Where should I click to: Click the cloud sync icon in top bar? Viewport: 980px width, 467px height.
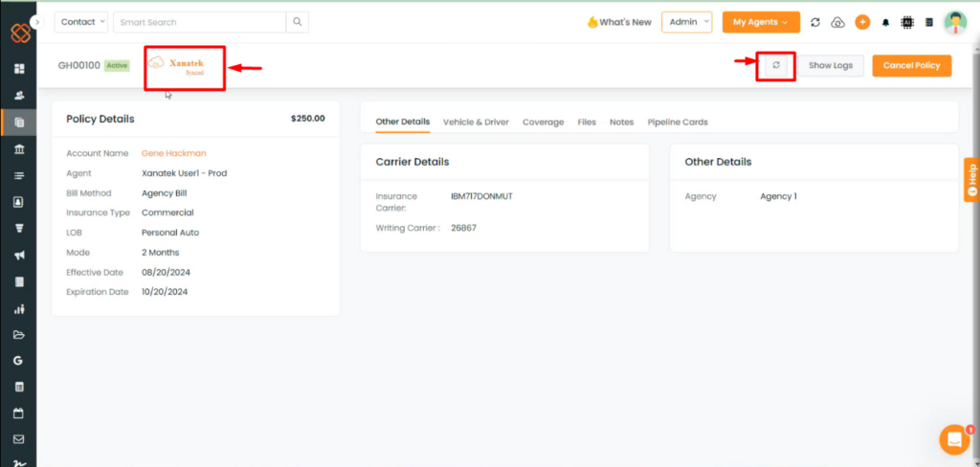837,23
